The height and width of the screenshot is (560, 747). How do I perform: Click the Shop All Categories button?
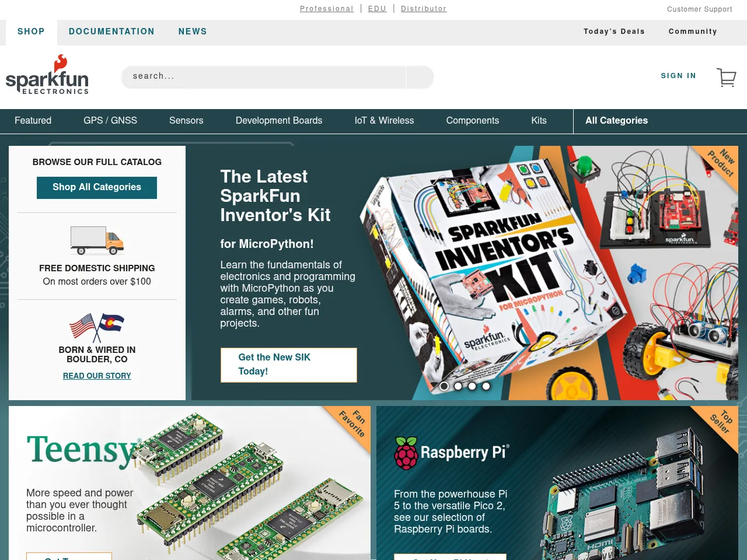[97, 187]
